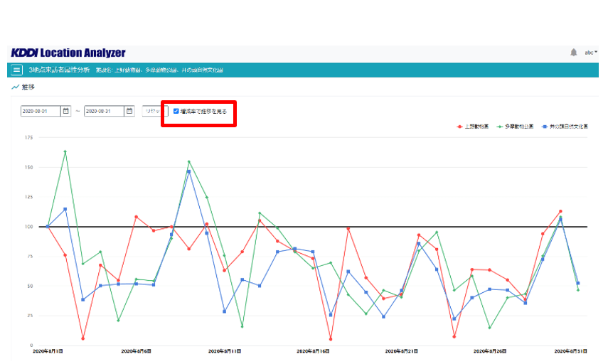Click the start date field 2020-08-01
The width and height of the screenshot is (608, 364).
pos(41,112)
